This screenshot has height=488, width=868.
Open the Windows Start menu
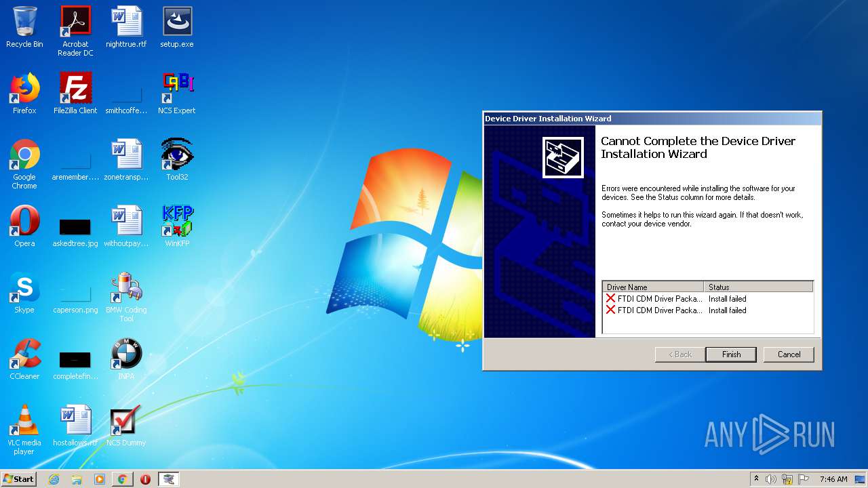[x=18, y=479]
